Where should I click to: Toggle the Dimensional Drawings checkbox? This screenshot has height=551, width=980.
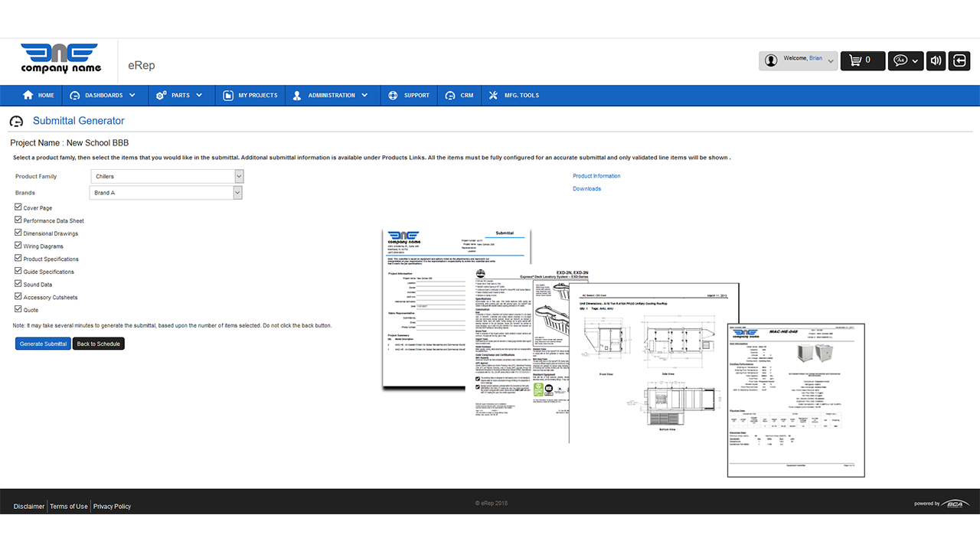tap(18, 233)
